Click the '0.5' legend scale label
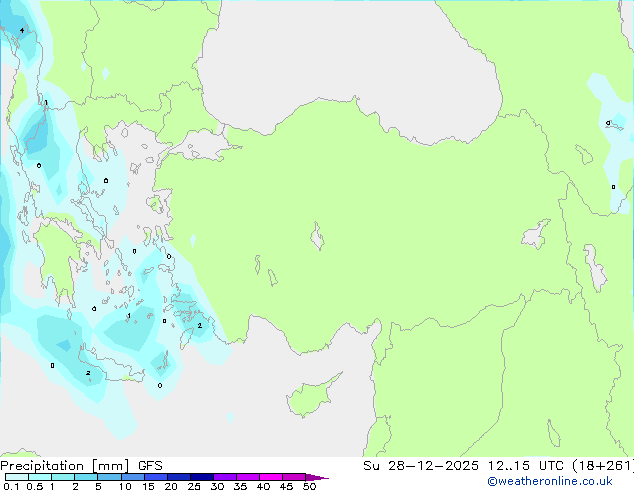Image resolution: width=634 pixels, height=490 pixels. point(35,486)
